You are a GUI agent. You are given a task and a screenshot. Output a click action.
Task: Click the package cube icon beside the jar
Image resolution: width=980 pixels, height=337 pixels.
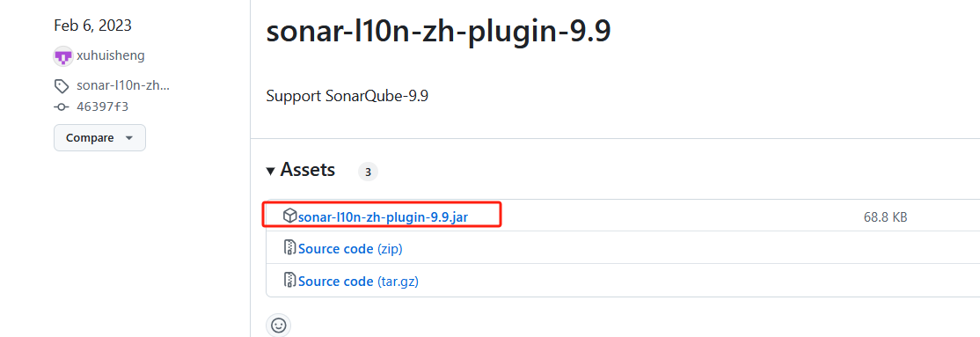coord(289,216)
